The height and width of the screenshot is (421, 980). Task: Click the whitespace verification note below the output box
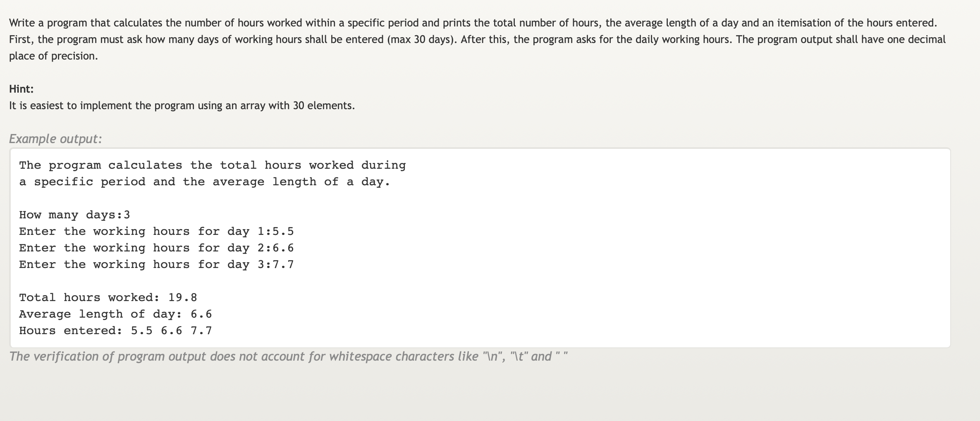289,356
